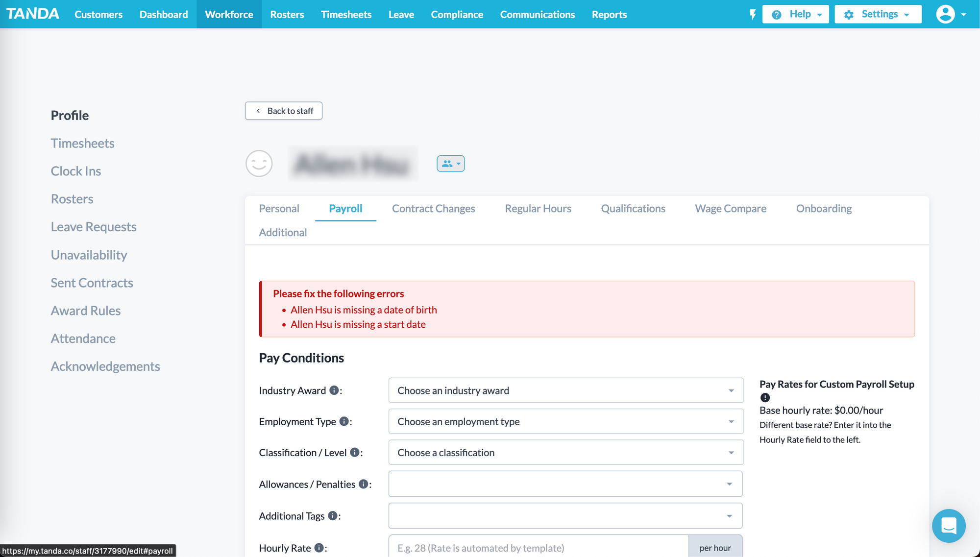Open the user account avatar menu
The width and height of the screenshot is (980, 557).
point(951,14)
